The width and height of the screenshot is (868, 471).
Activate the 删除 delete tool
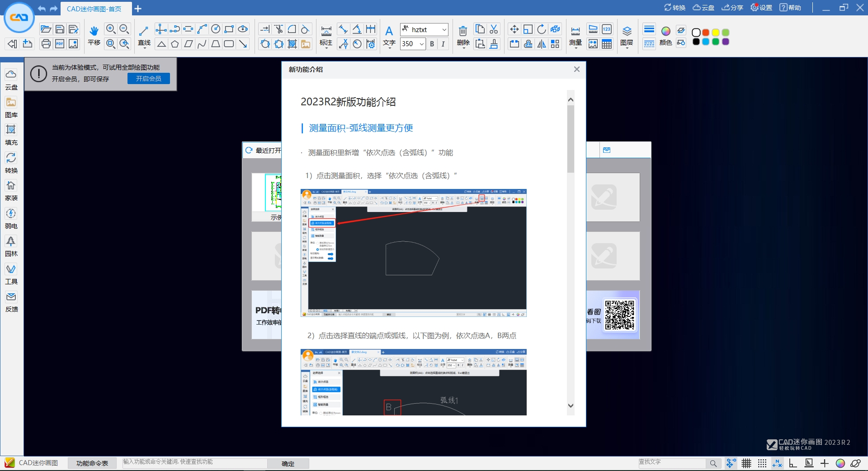(462, 36)
